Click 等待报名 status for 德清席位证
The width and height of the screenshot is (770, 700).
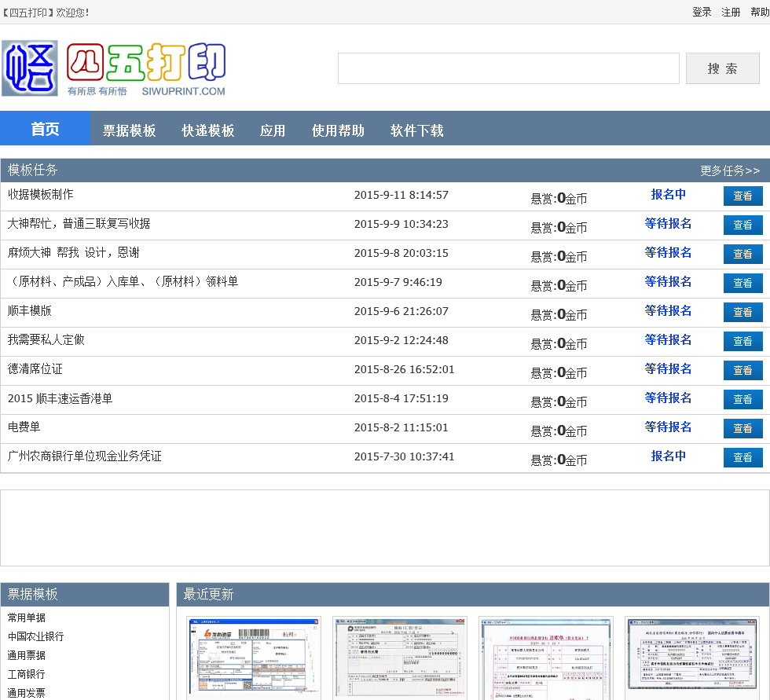(x=668, y=368)
